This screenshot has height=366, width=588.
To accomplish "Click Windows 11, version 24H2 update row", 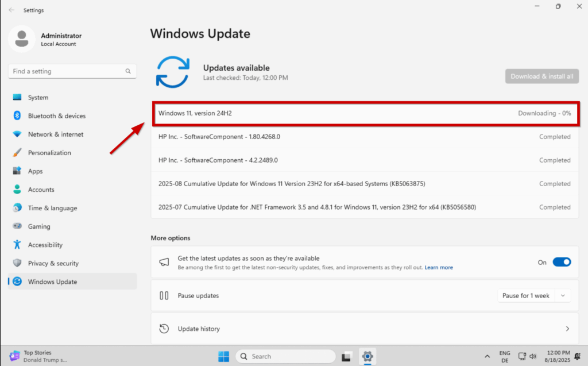I will point(365,113).
